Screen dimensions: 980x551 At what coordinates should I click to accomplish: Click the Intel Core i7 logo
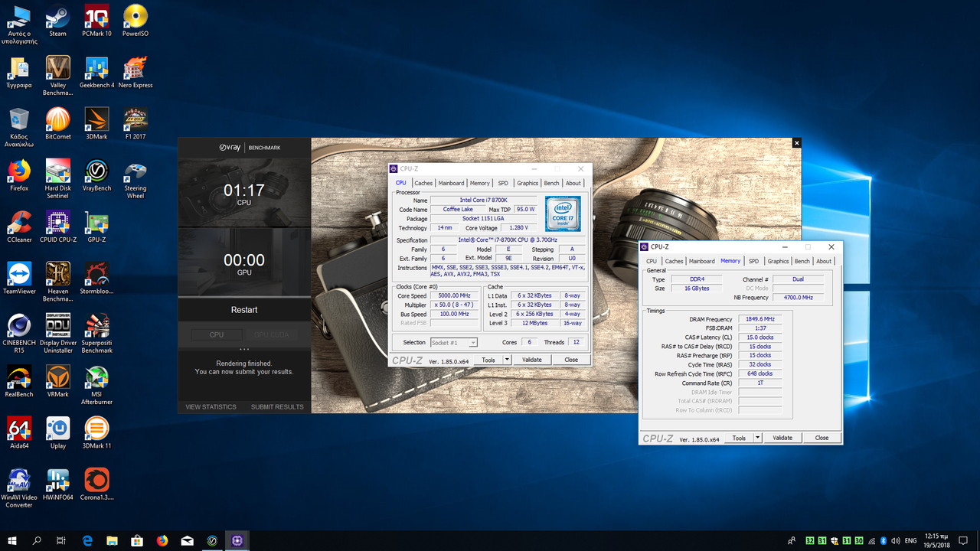coord(563,214)
